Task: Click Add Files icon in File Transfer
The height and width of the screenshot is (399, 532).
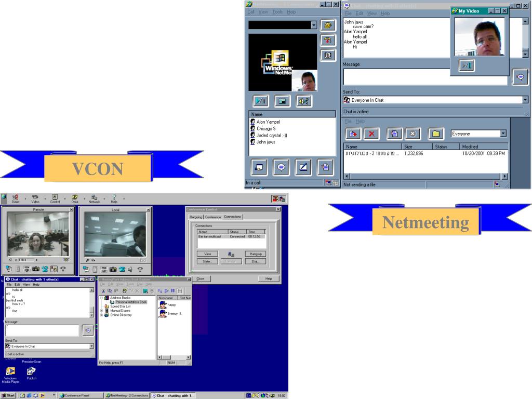Action: tap(353, 134)
